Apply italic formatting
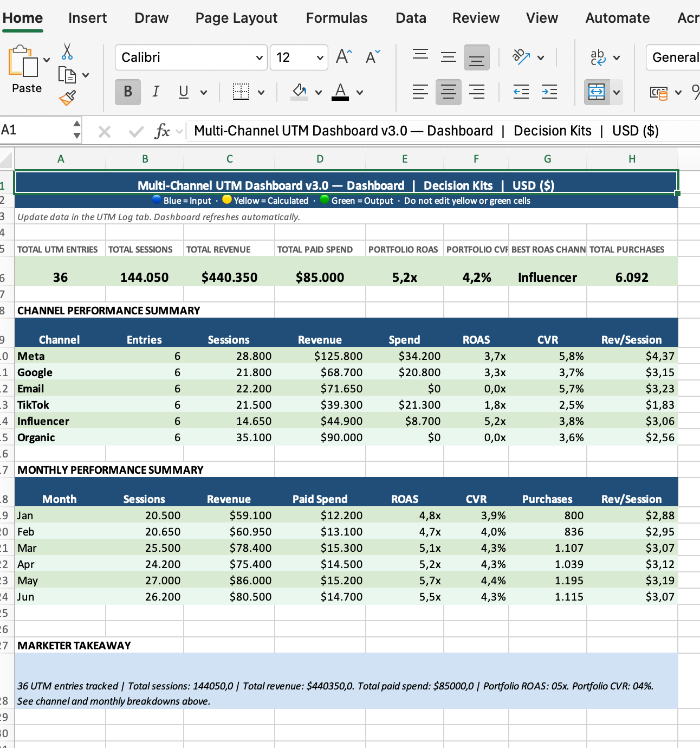Viewport: 700px width, 748px height. [155, 92]
